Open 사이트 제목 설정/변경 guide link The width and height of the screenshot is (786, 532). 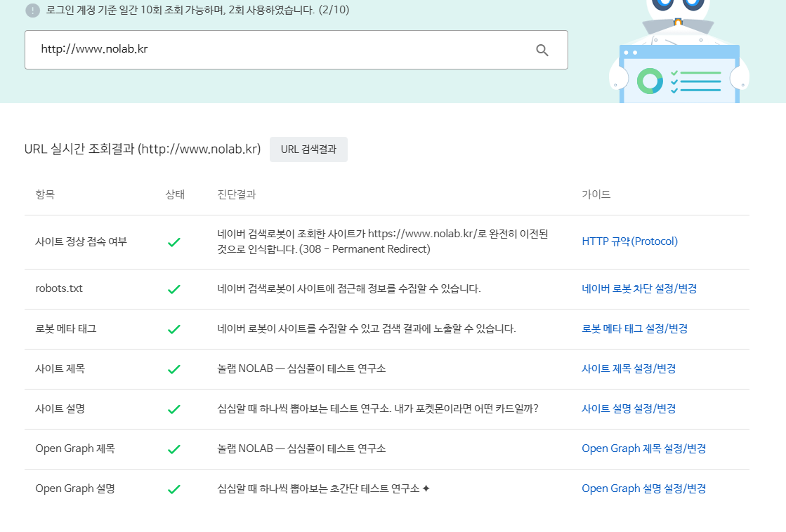(629, 368)
